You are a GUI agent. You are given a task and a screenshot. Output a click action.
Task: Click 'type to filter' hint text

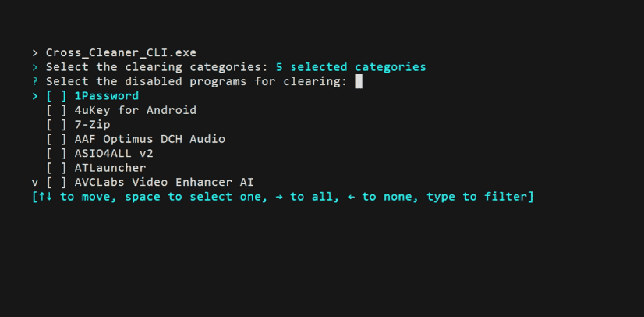[476, 197]
